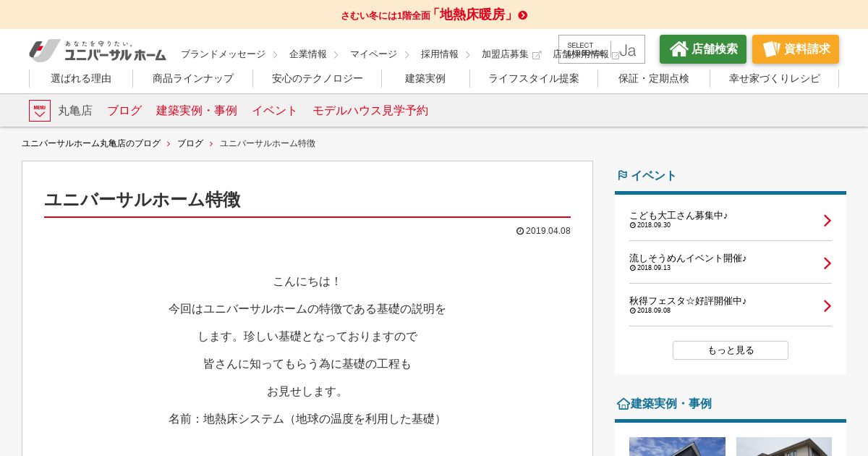Viewport: 868px width, 456px height.
Task: Click ブランドメッセージ link
Action: pos(223,54)
